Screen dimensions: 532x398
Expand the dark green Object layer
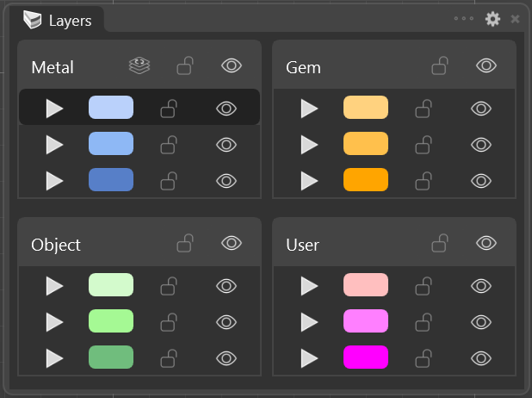(54, 358)
